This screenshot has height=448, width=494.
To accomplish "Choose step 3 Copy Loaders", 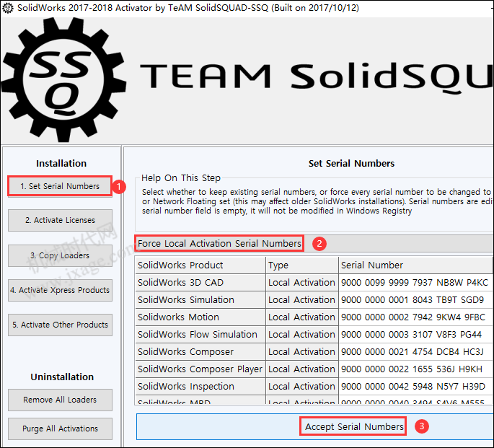I will click(x=60, y=255).
